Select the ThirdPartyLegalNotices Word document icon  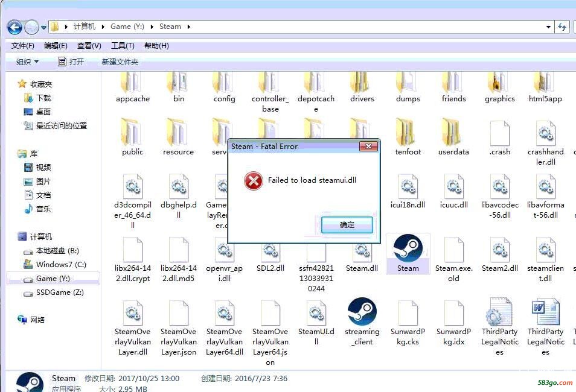pos(545,315)
